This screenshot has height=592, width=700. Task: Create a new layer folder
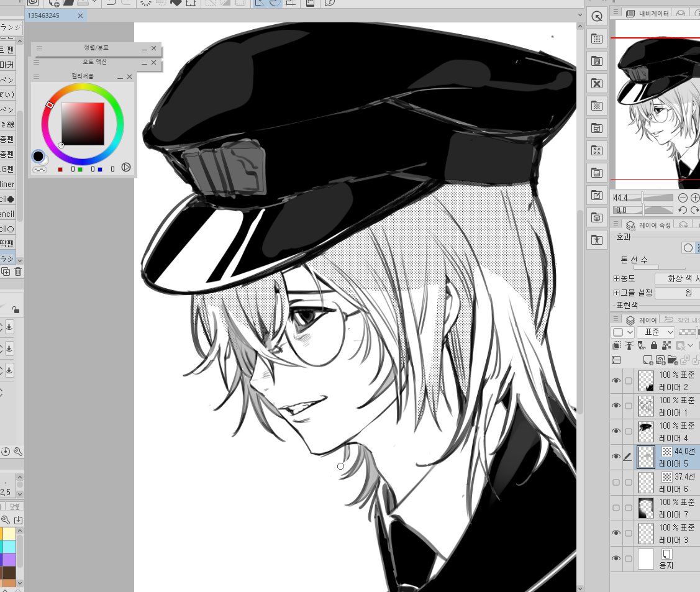point(673,360)
